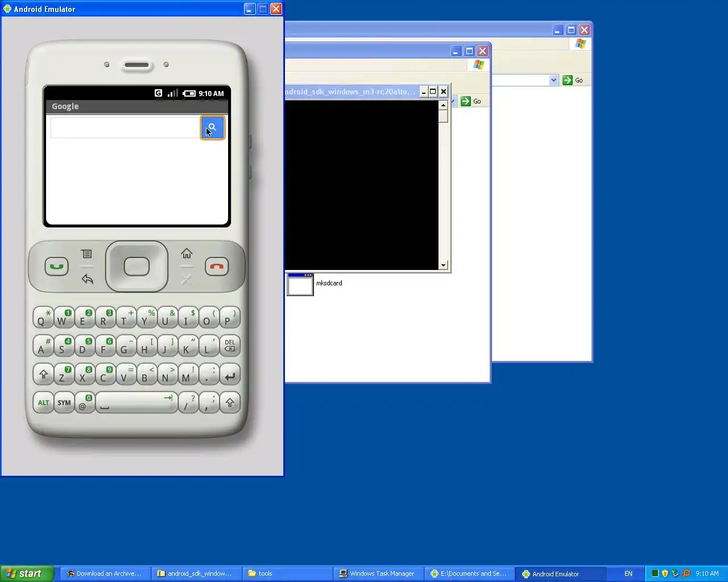Tap the Y key on emulator keyboard
Viewport: 728px width, 582px height.
(x=147, y=318)
